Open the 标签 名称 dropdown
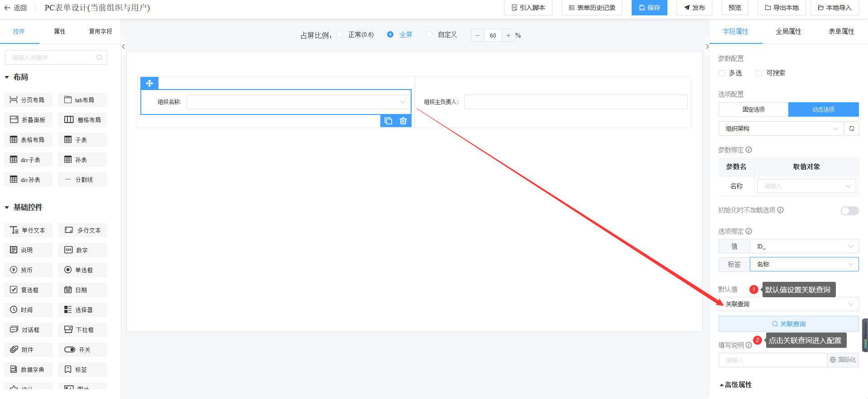The image size is (868, 399). coord(804,264)
